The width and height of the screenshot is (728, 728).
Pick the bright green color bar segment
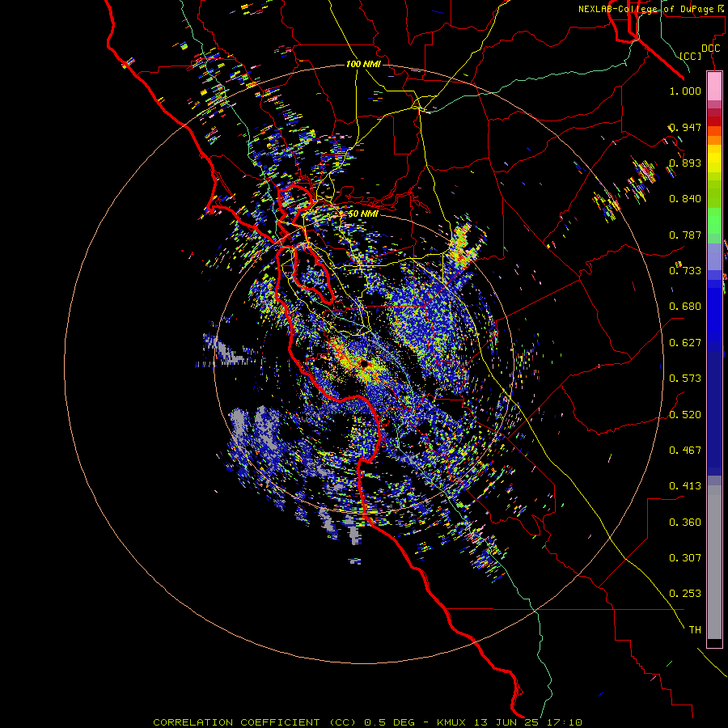(x=714, y=221)
